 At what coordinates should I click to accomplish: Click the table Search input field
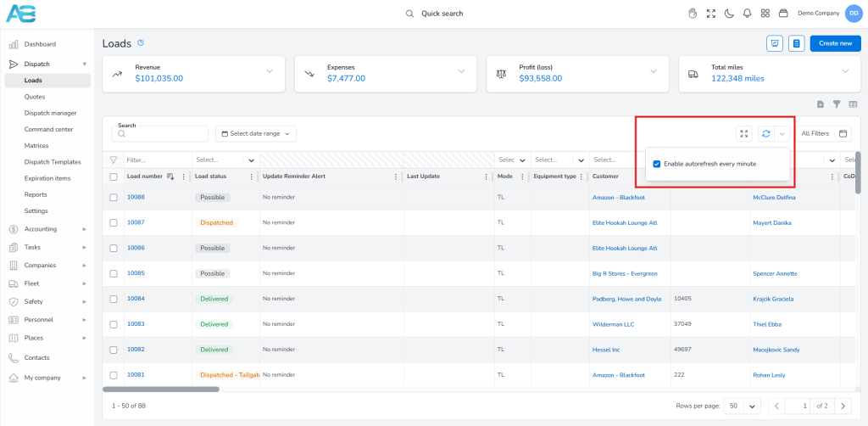pos(160,134)
